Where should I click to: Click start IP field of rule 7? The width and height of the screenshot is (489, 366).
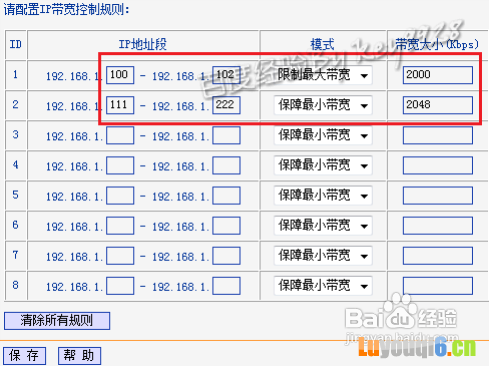[120, 256]
